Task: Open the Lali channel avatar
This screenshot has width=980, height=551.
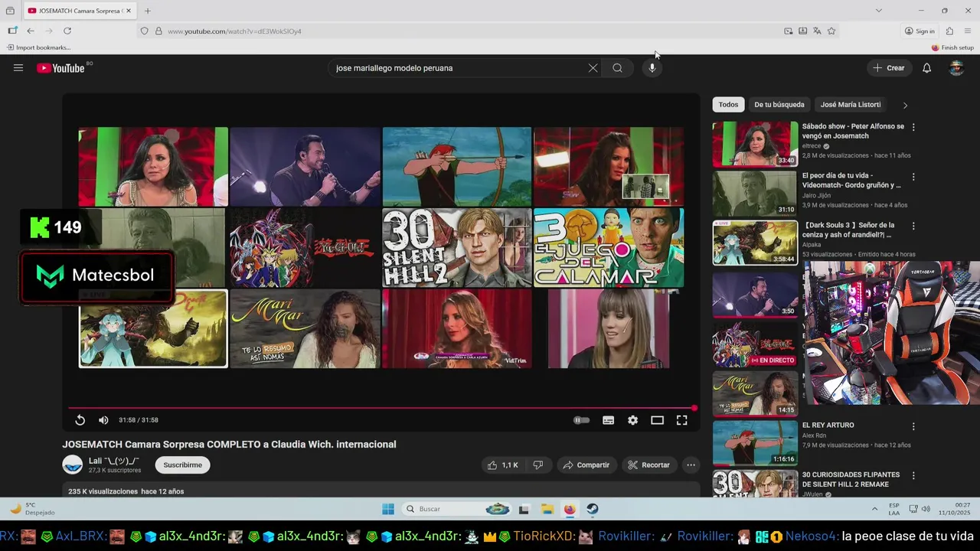Action: coord(73,465)
